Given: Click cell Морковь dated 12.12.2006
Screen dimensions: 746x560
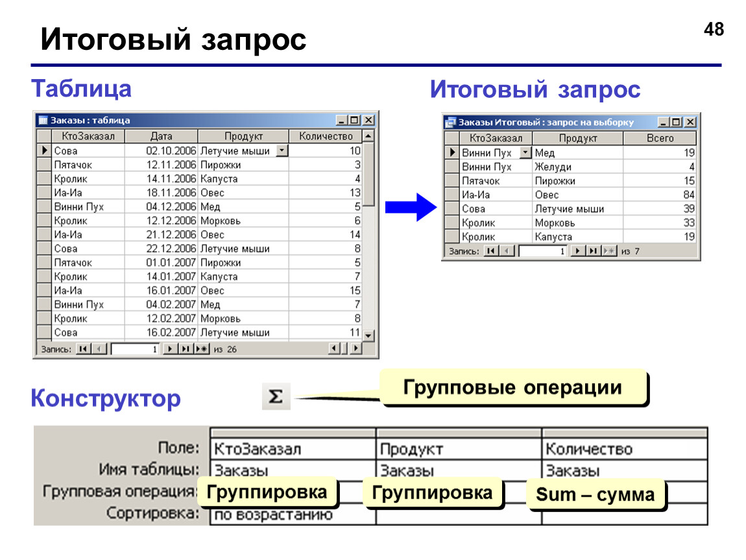Looking at the screenshot, I should (243, 220).
